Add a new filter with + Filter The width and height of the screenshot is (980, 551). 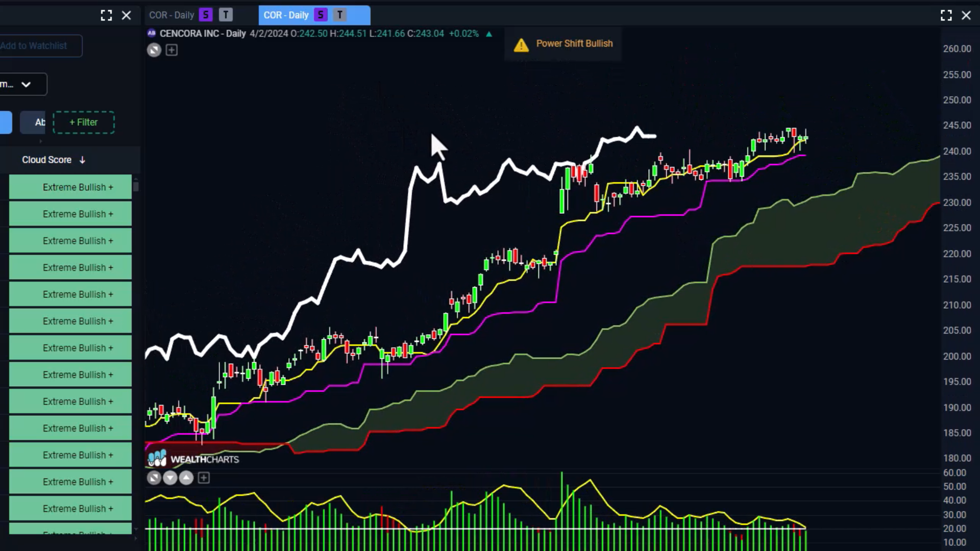(84, 122)
